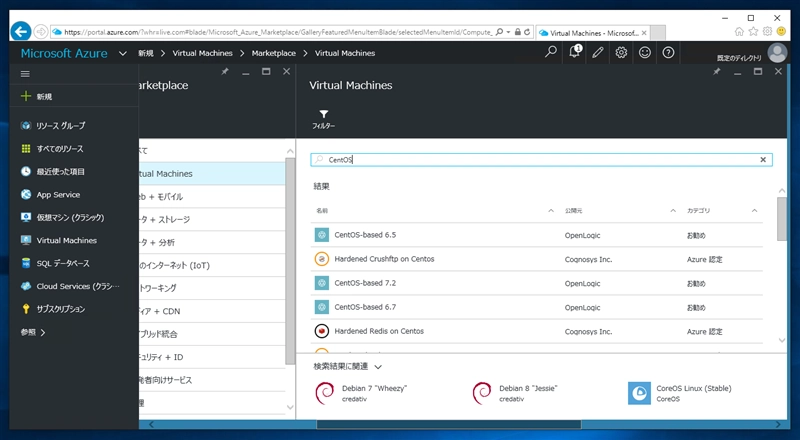Clear search text with X icon
This screenshot has width=800, height=440.
763,160
